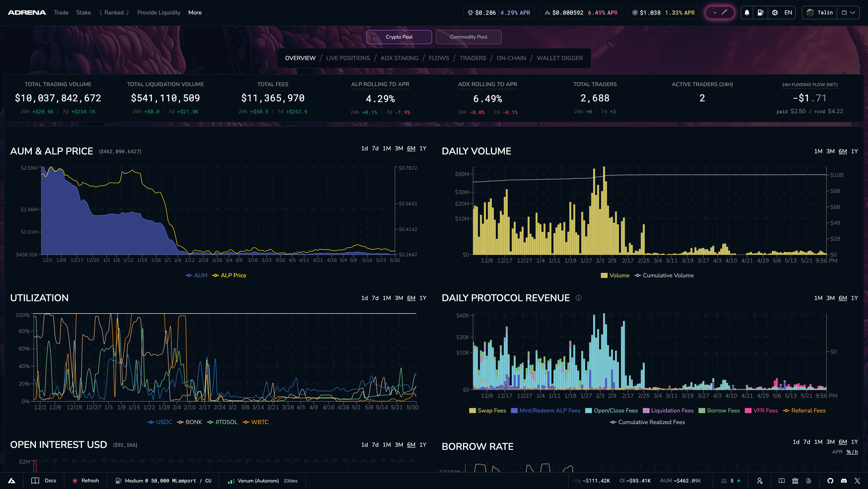Switch to the Commodity Pool tab

point(468,37)
